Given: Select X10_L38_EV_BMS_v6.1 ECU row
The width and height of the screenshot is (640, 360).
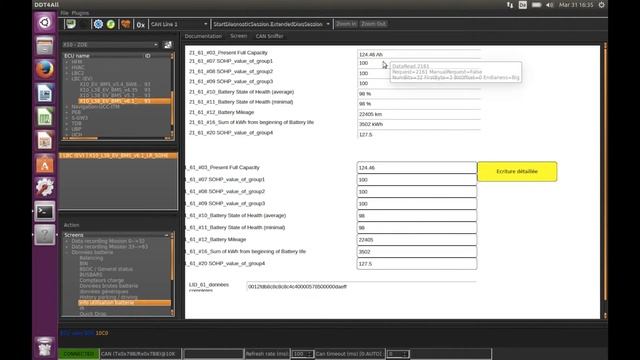Looking at the screenshot, I should coord(124,101).
